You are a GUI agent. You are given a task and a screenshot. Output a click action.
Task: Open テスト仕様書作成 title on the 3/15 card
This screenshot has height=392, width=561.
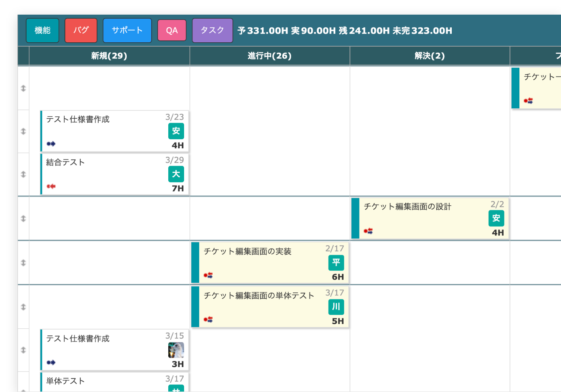(78, 339)
